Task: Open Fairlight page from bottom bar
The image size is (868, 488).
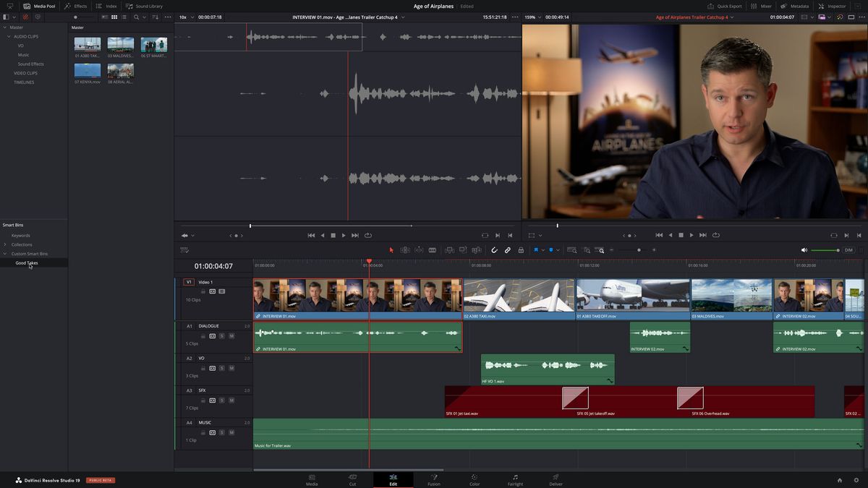Action: click(x=515, y=479)
